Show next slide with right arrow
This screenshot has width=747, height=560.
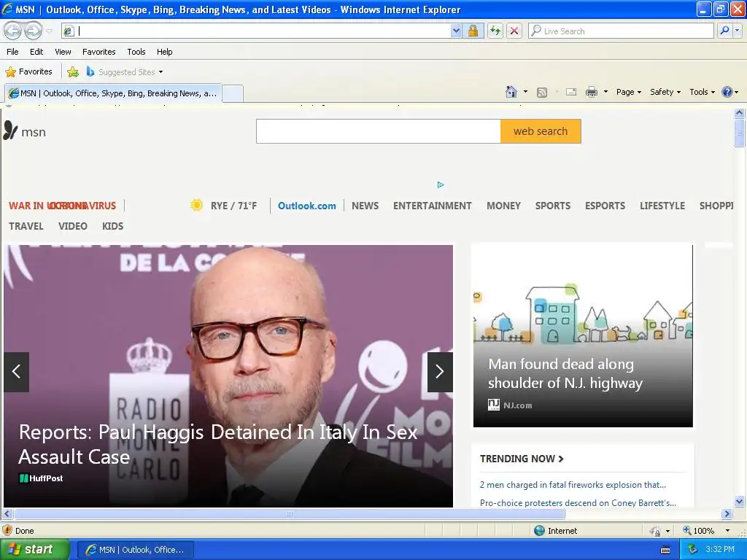pos(440,372)
